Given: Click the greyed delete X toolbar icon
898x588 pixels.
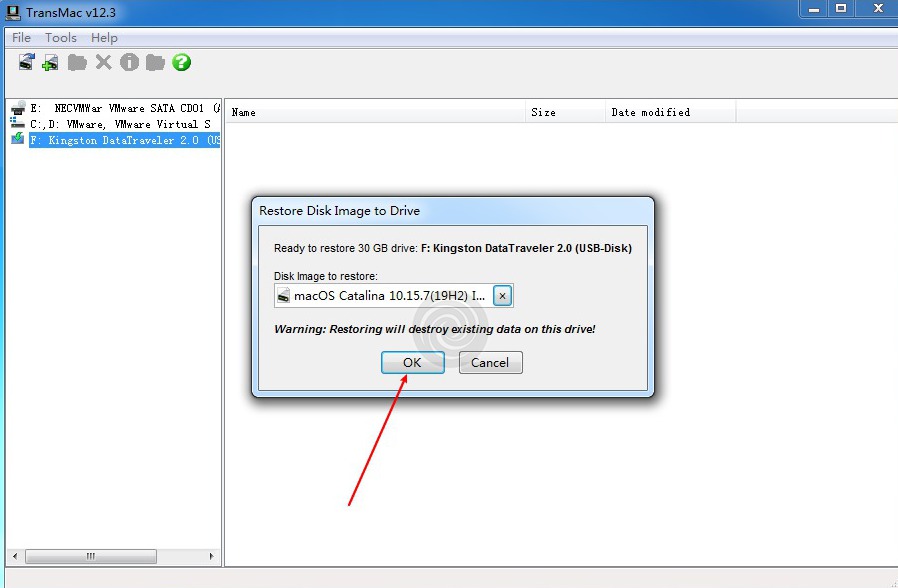Looking at the screenshot, I should 104,62.
